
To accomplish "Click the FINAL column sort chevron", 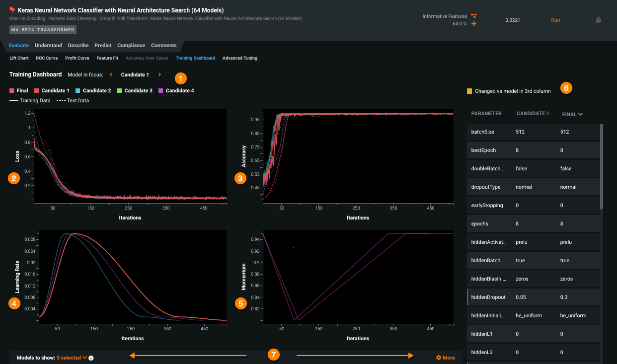I will [x=581, y=114].
